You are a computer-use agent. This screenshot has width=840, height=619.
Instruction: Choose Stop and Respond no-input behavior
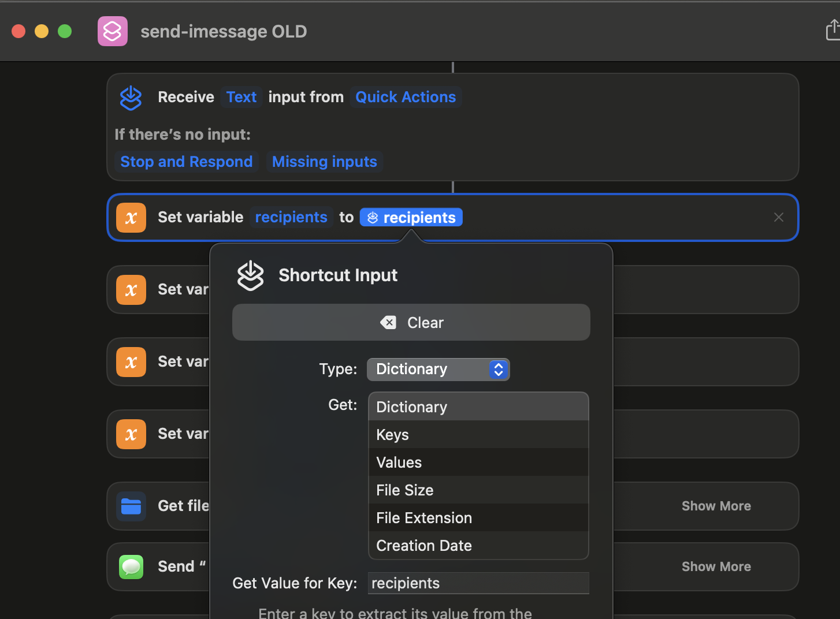186,162
